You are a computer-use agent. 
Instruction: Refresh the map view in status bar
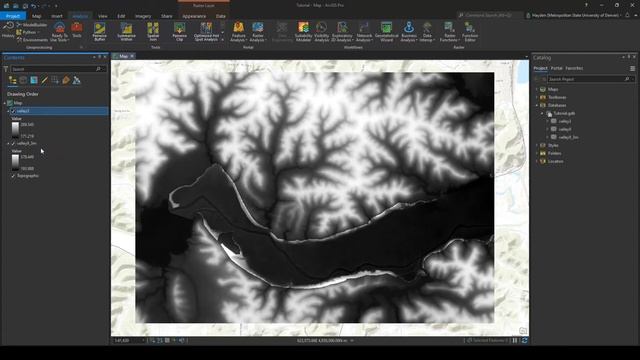(x=524, y=340)
